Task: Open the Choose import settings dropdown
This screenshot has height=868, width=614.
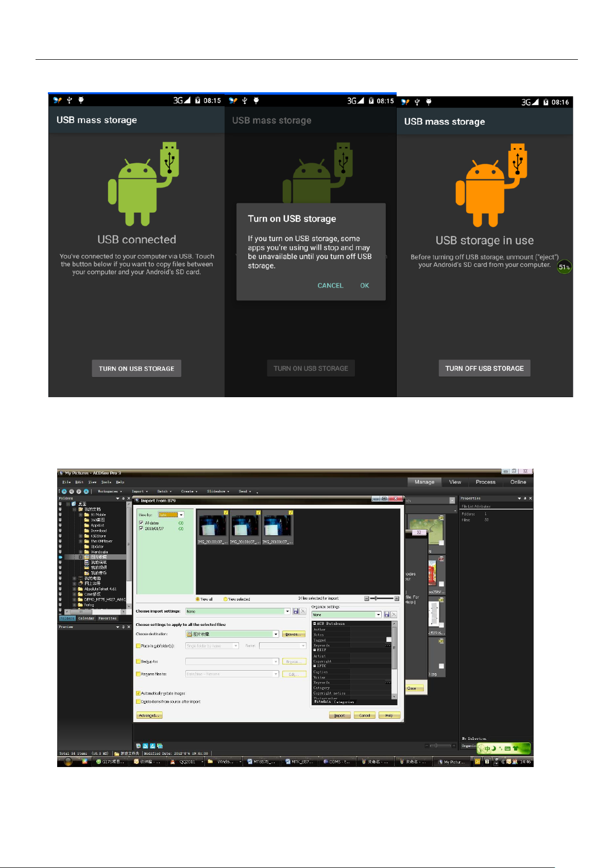Action: coord(287,611)
